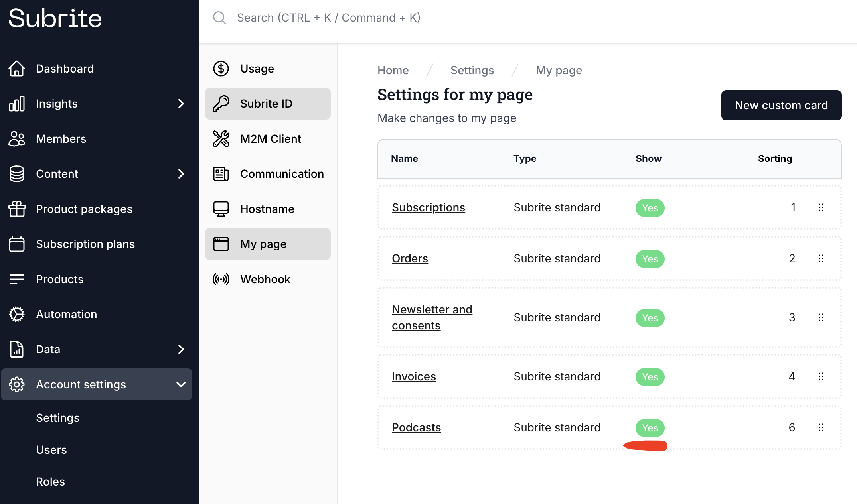Click the Automation gear icon
The image size is (857, 504).
[17, 314]
